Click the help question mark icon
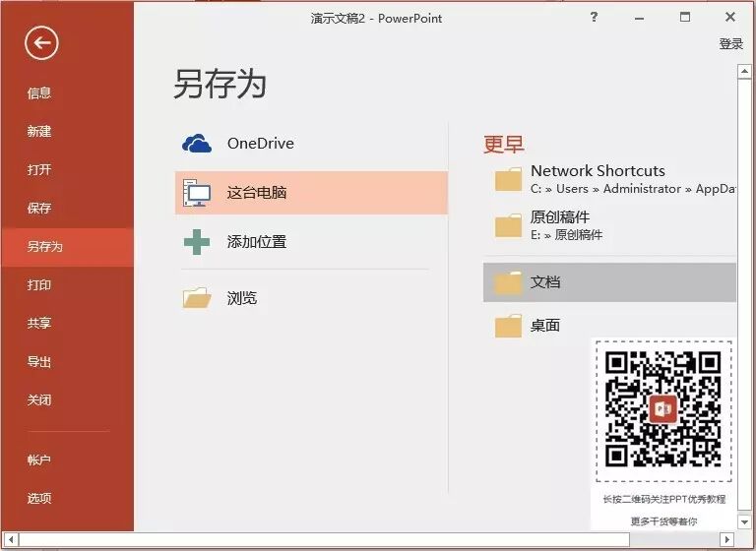The image size is (756, 551). 594,18
